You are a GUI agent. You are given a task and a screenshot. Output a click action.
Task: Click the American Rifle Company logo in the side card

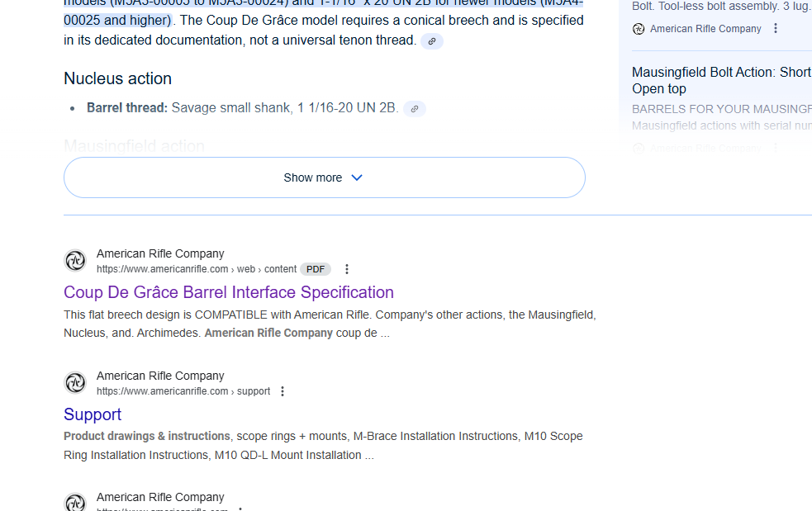[x=639, y=29]
